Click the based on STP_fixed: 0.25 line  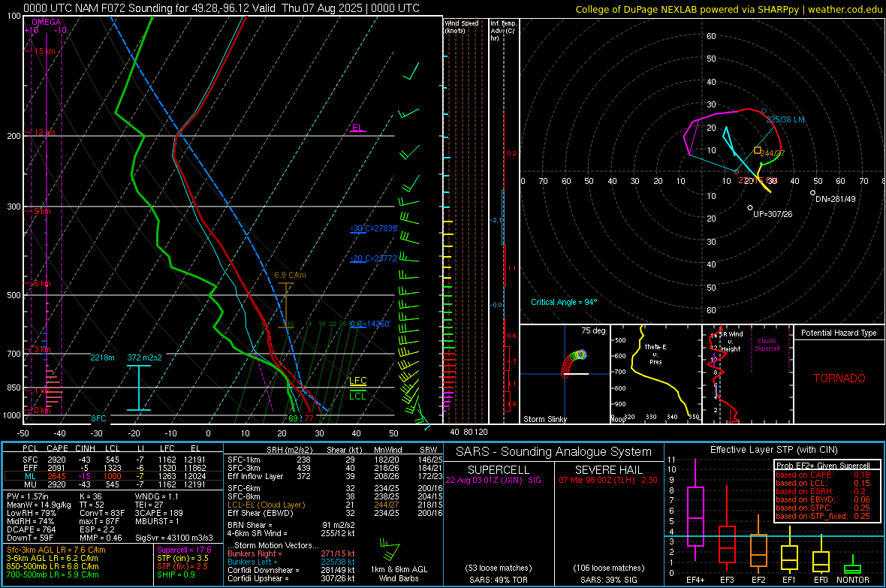pos(823,516)
